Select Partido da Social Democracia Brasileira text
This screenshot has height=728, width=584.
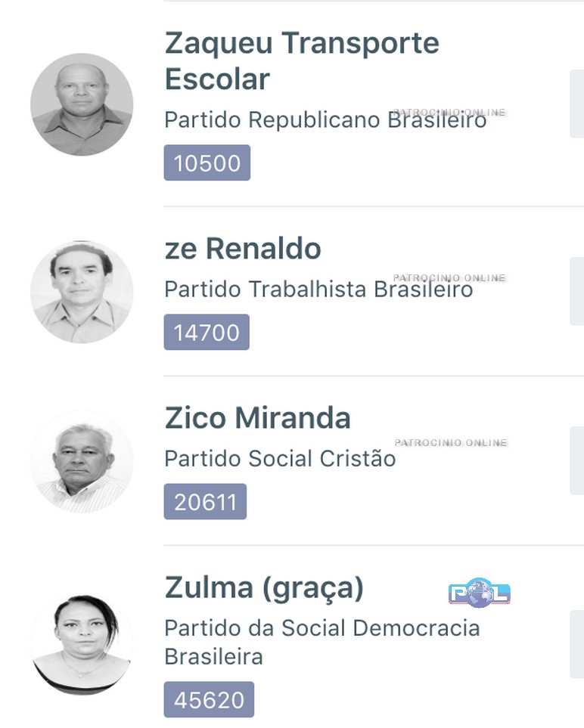point(322,642)
